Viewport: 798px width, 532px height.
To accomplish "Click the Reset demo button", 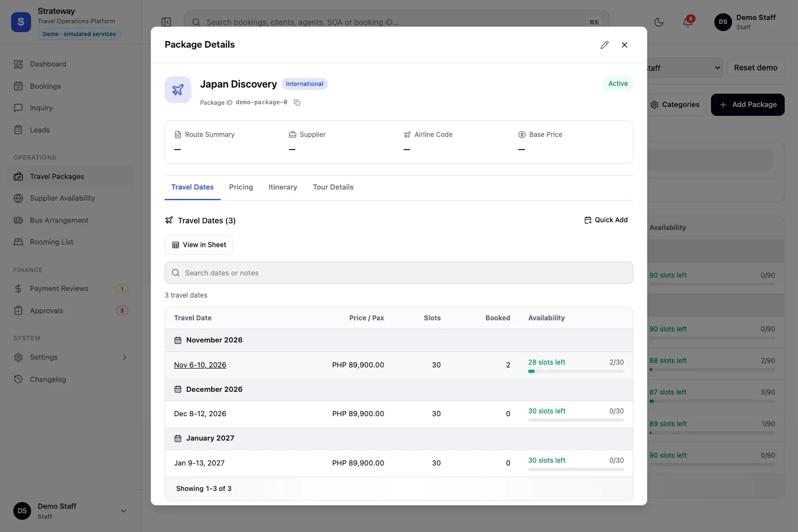I will [756, 68].
